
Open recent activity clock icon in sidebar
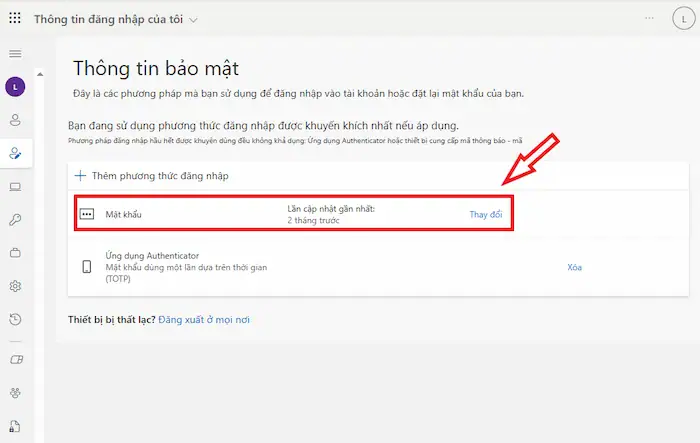coord(15,319)
